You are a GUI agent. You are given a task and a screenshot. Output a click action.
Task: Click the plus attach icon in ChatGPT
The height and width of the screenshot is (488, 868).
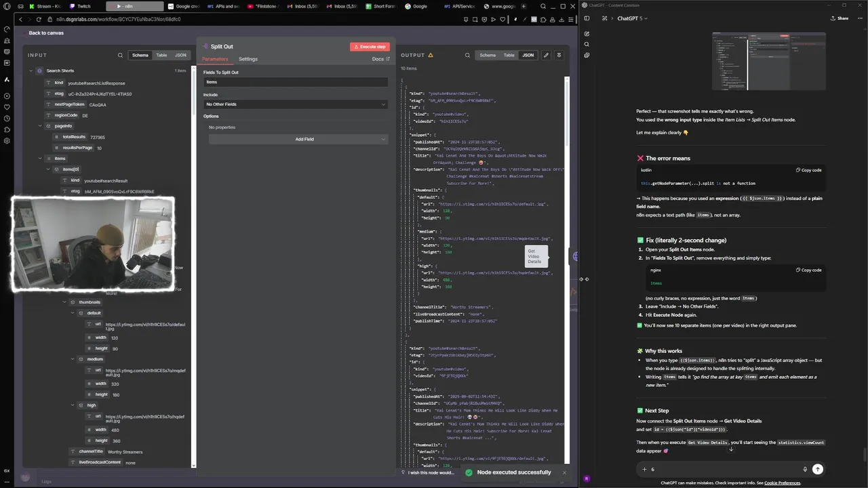coord(644,469)
